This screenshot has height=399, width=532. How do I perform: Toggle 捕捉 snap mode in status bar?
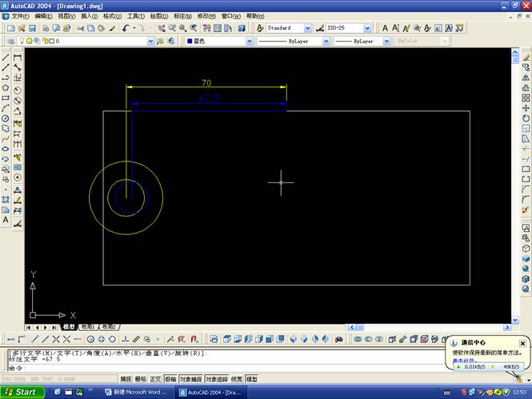(x=126, y=379)
